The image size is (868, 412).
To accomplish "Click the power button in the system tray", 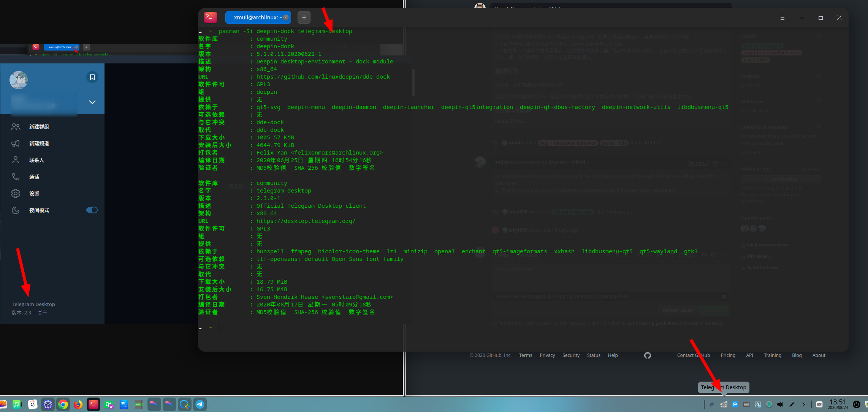I will [856, 404].
